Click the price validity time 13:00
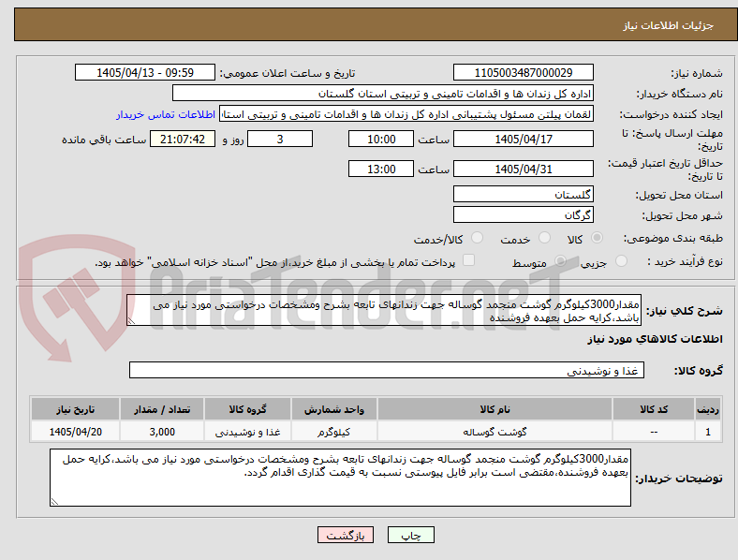 coord(381,169)
